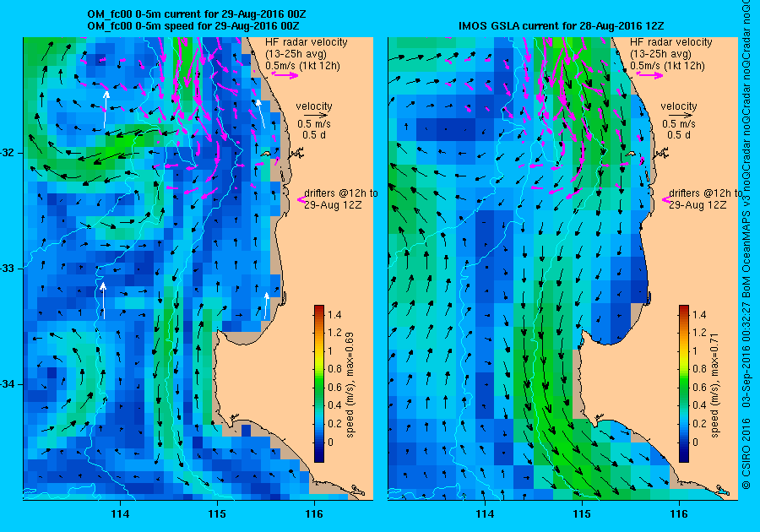760x532 pixels.
Task: Click '29-Aug 12Z' text in left map
Action: pos(333,204)
